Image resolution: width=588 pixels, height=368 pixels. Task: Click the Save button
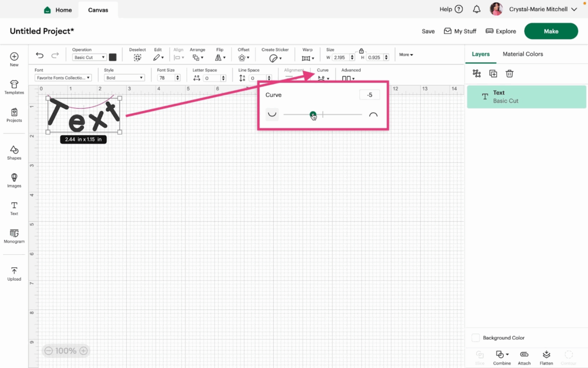[428, 31]
